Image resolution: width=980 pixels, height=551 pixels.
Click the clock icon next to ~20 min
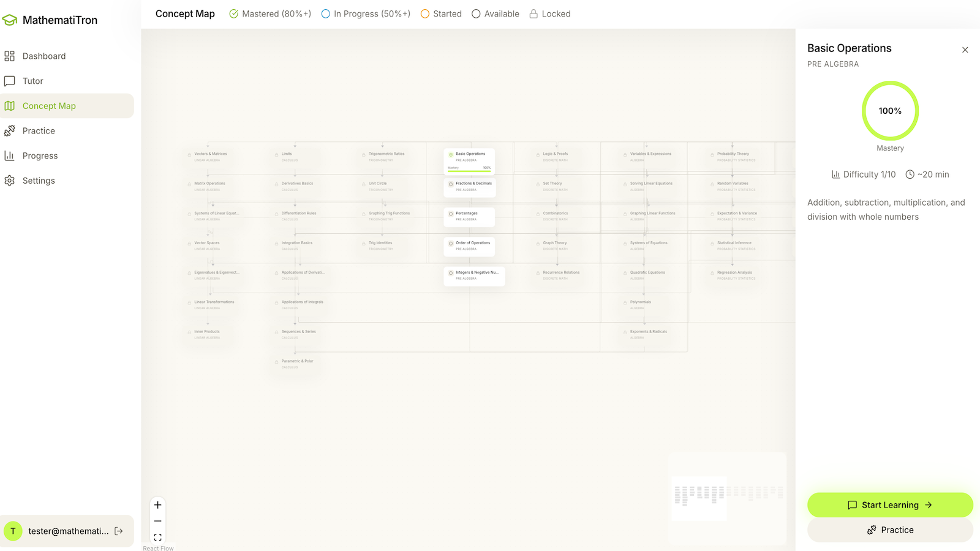coord(910,174)
